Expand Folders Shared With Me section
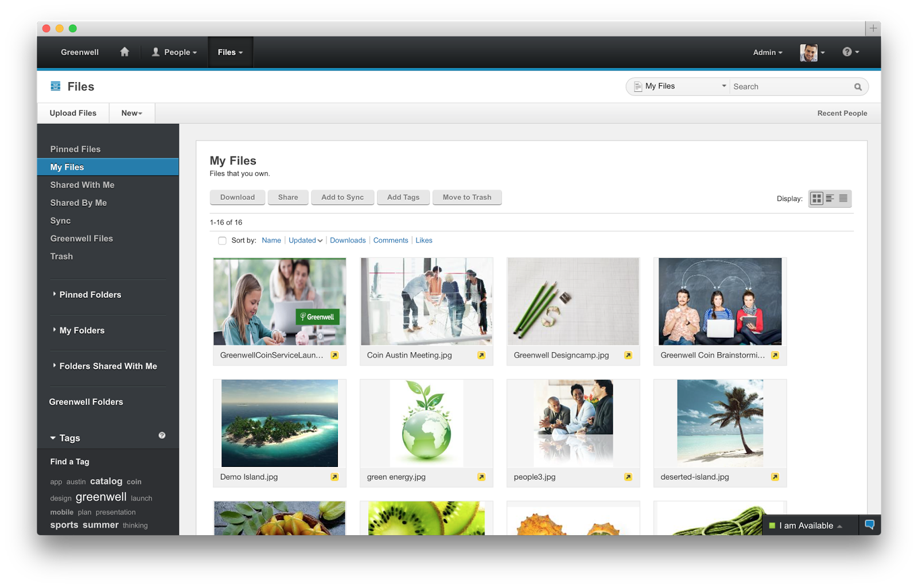Screen dimensions: 918x588 (x=105, y=366)
